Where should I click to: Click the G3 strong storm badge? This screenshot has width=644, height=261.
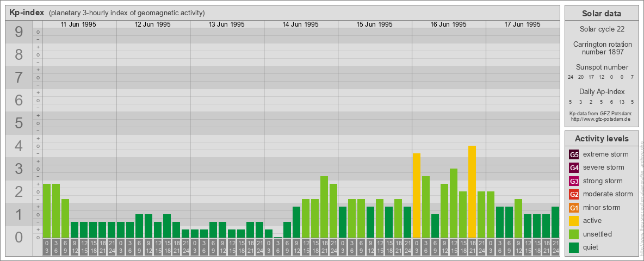(x=574, y=181)
